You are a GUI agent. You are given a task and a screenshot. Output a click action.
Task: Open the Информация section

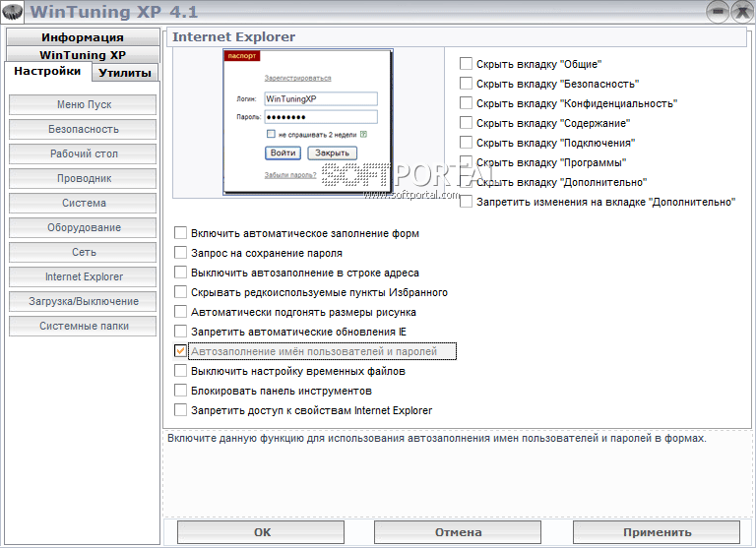[83, 37]
